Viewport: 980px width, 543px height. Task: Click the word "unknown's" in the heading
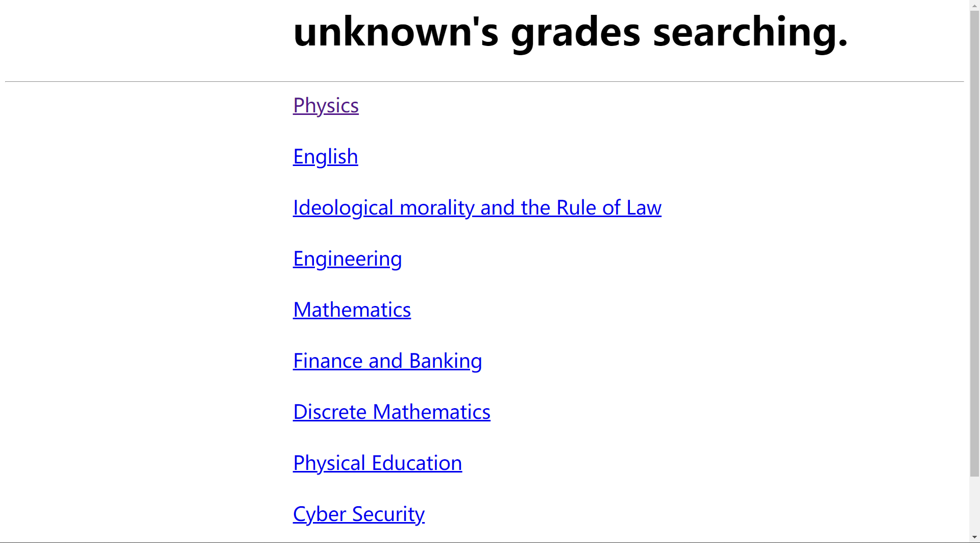[x=396, y=32]
